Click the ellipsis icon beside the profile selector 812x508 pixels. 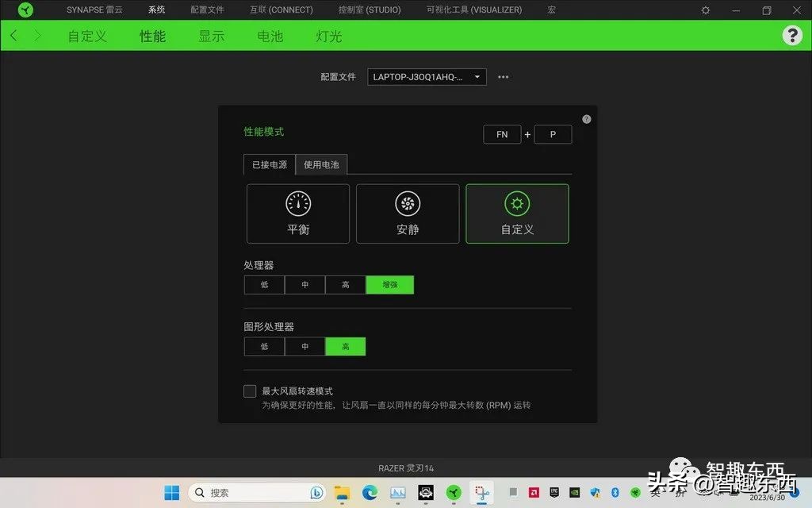(x=503, y=76)
